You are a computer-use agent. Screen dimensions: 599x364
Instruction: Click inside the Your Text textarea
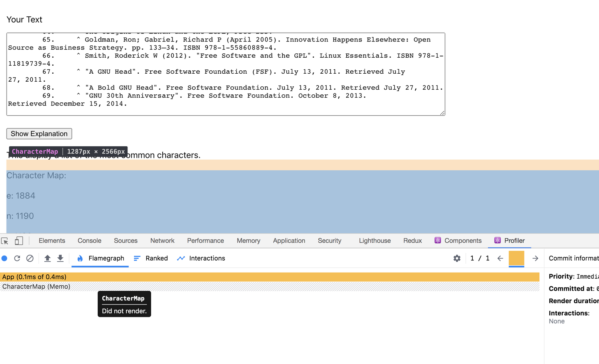(x=226, y=74)
